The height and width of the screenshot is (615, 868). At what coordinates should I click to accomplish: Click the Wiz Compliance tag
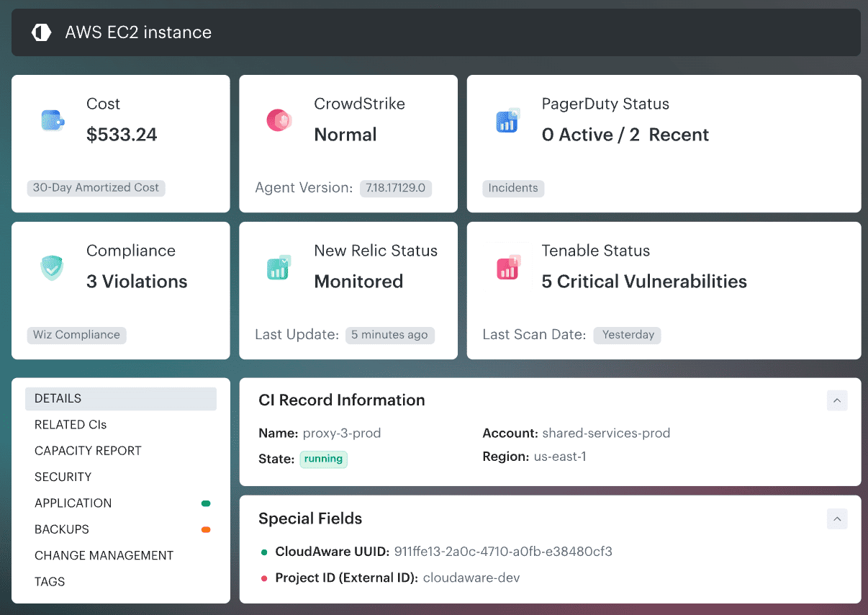76,335
